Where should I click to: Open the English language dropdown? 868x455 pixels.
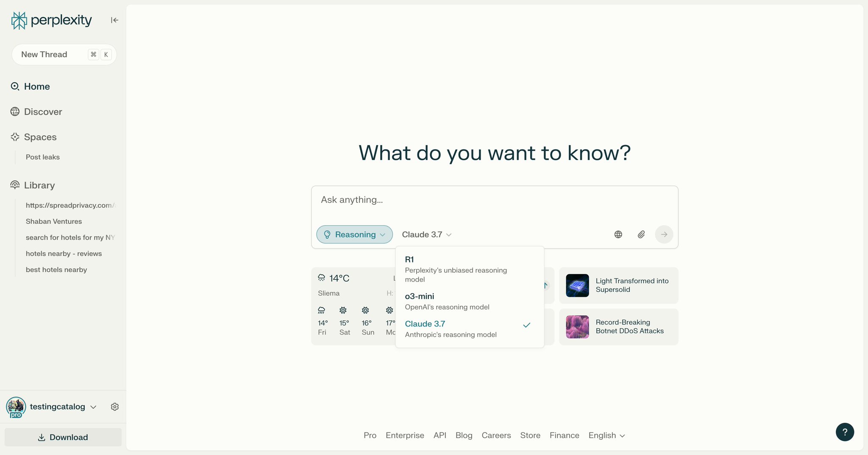click(x=606, y=435)
